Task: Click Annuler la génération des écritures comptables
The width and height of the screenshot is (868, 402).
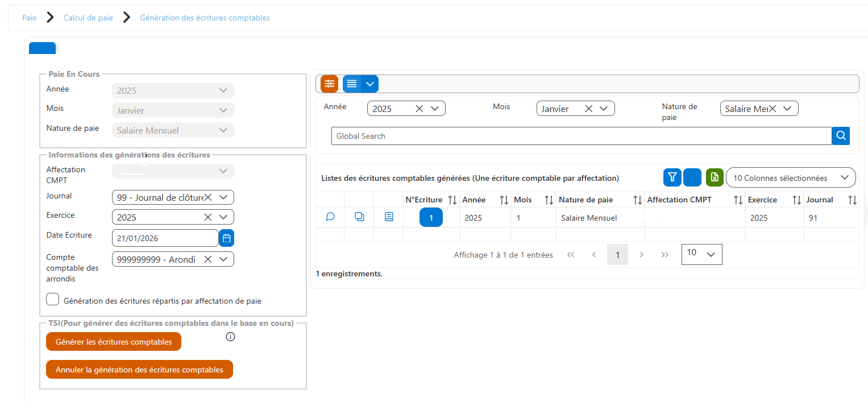Action: (x=139, y=370)
